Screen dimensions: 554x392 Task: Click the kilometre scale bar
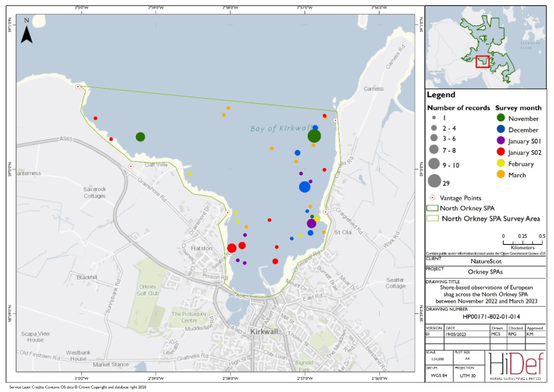(x=523, y=242)
